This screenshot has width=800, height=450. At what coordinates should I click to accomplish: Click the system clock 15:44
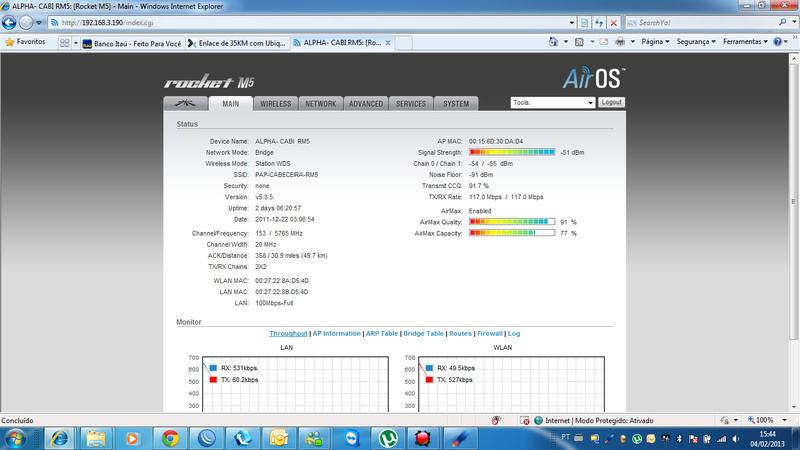(767, 434)
